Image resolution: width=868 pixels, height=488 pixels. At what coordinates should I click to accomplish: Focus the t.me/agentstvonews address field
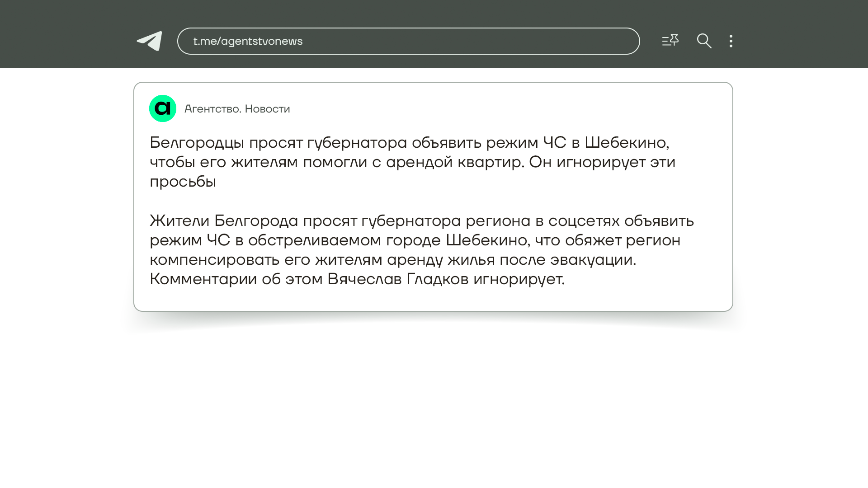coord(408,41)
